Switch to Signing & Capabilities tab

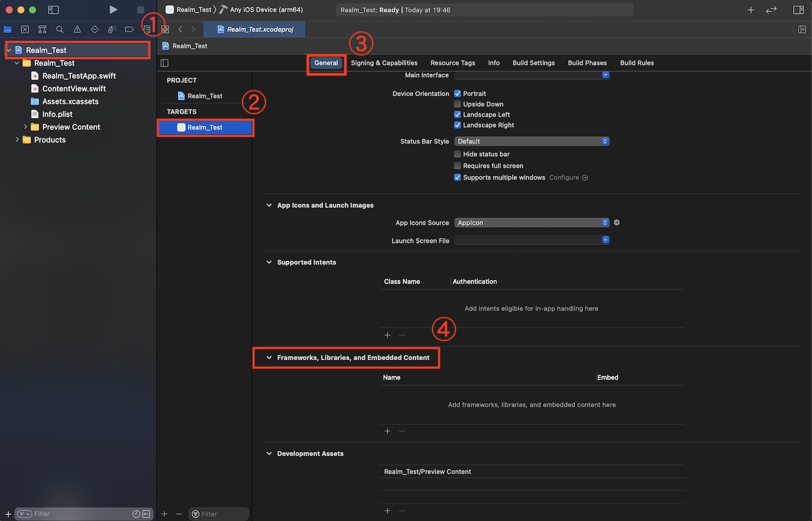click(x=384, y=63)
